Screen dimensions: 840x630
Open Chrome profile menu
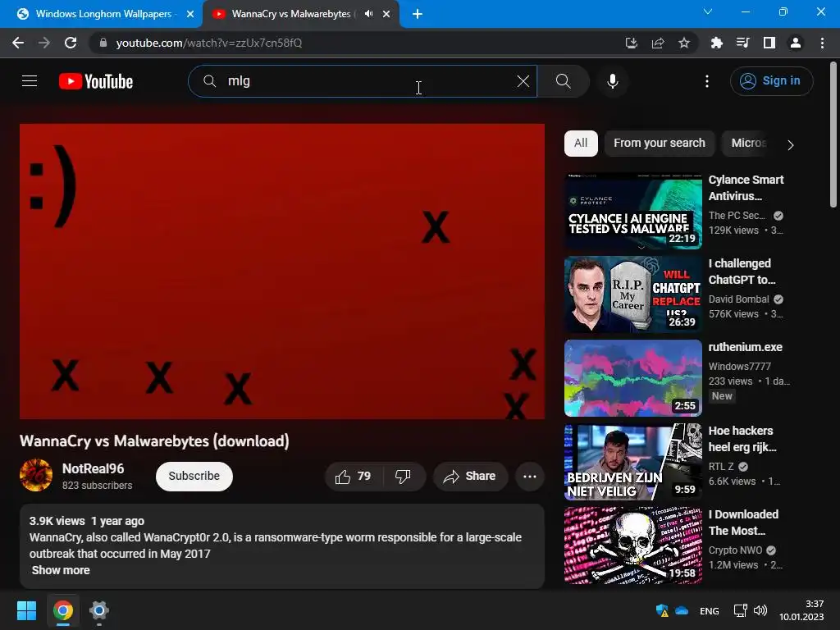[x=796, y=43]
